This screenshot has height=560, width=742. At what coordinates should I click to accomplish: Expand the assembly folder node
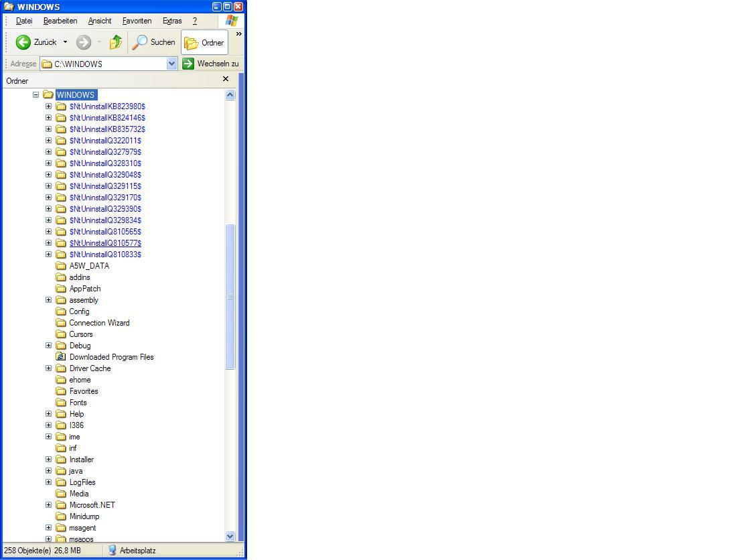pyautogui.click(x=48, y=299)
